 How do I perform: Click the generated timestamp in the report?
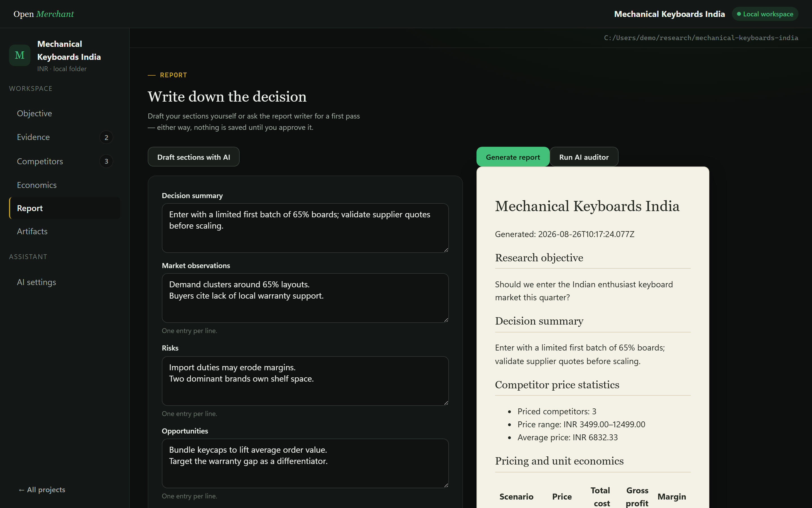click(x=565, y=234)
